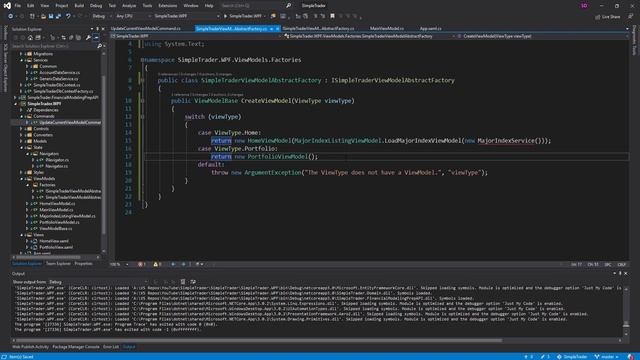Click the Output panel horizontal scrollbar
The image size is (640, 360).
coord(258,340)
